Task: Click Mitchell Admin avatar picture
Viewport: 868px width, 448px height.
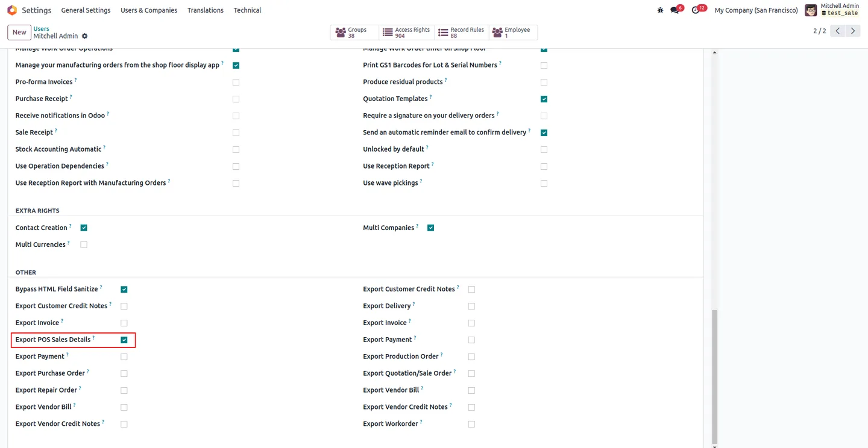Action: [x=811, y=10]
